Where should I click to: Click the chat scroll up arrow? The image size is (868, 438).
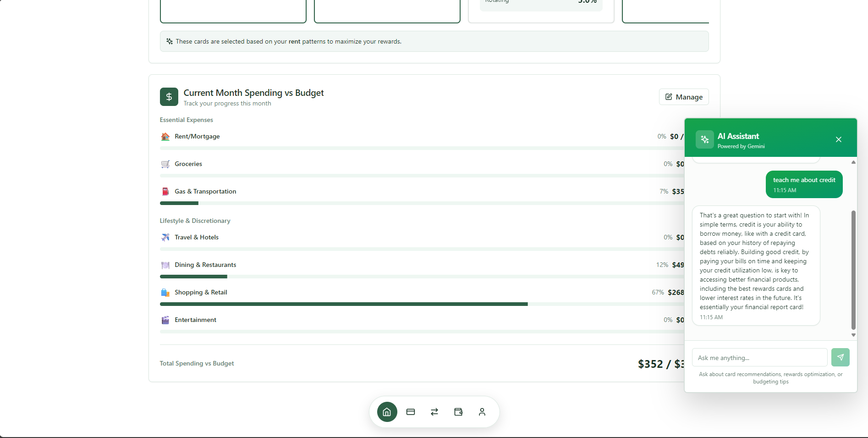tap(853, 162)
